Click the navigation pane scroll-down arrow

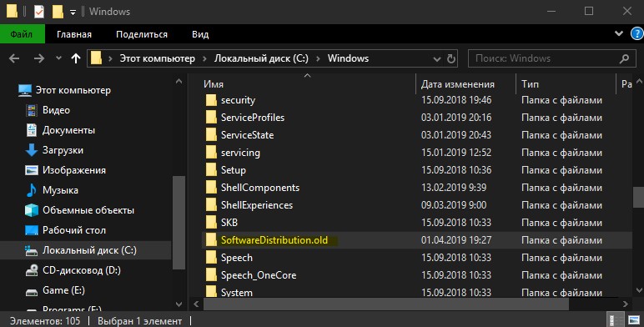pos(179,304)
